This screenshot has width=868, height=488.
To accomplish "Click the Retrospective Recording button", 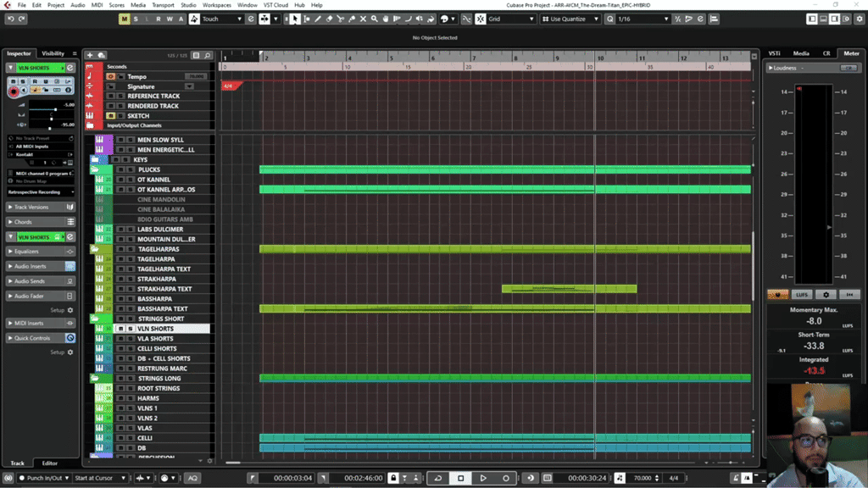I will click(x=40, y=192).
